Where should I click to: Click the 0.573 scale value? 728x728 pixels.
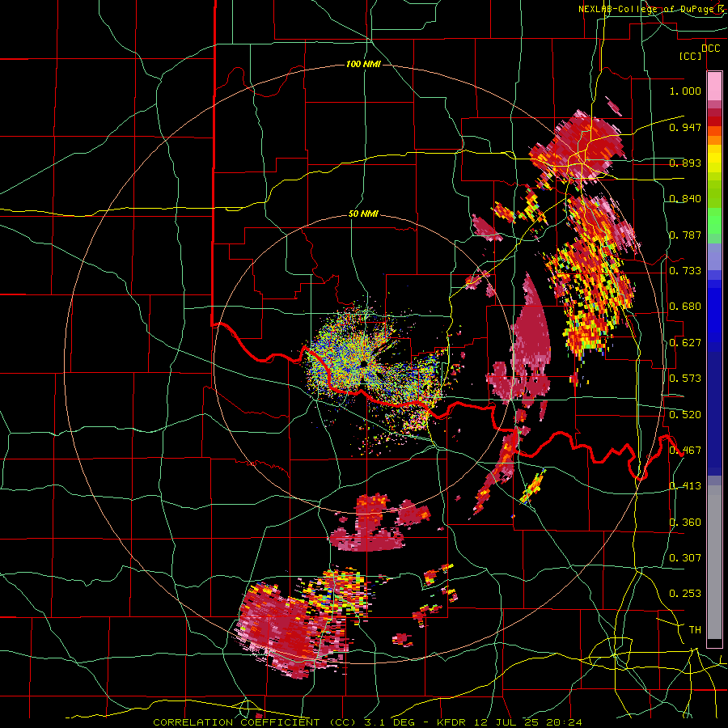click(x=685, y=379)
